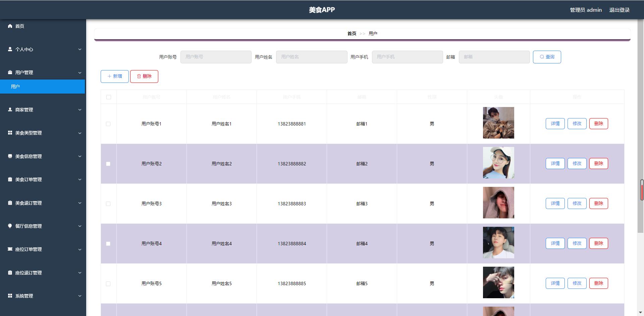Check the box for 用户账号1 row
The image size is (644, 316).
click(x=108, y=124)
